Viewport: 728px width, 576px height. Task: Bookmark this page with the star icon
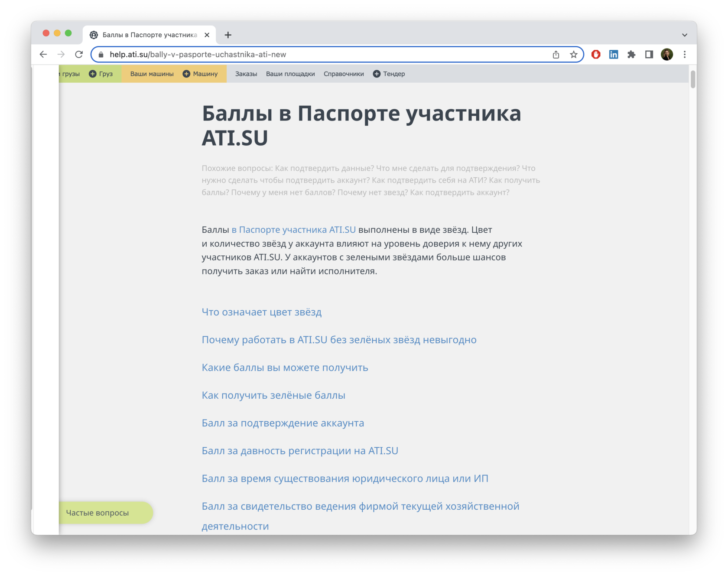(x=574, y=55)
